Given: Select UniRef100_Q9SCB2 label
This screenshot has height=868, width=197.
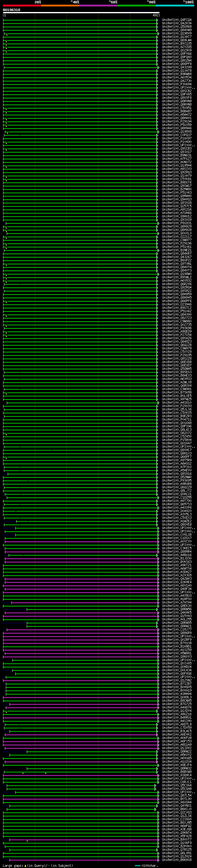Looking at the screenshot, I should coord(176,91).
